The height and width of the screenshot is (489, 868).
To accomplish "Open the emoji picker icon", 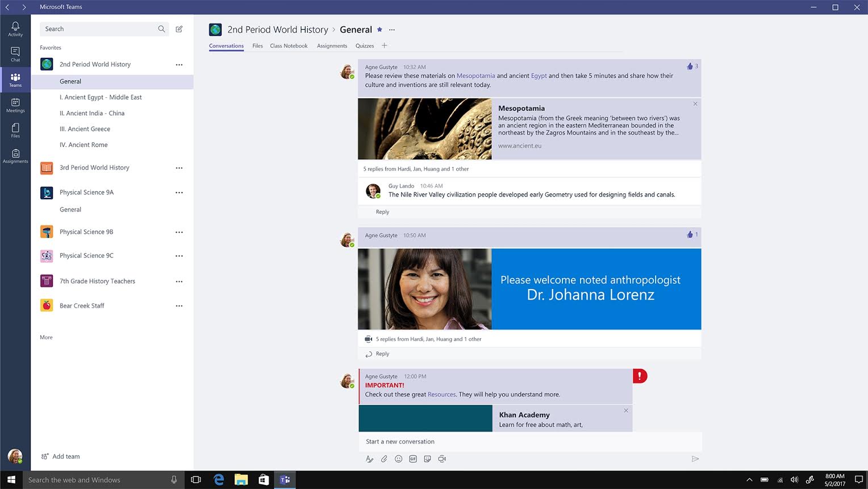I will 399,459.
